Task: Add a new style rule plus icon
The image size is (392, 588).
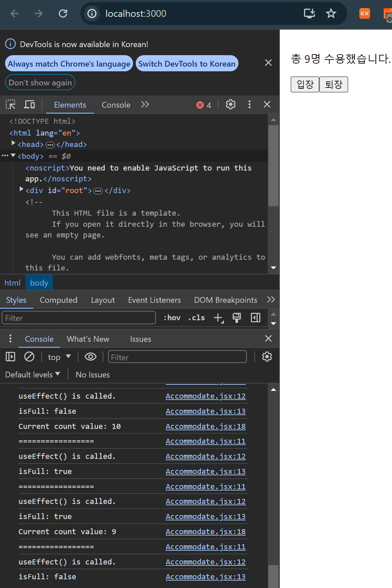Action: 218,318
